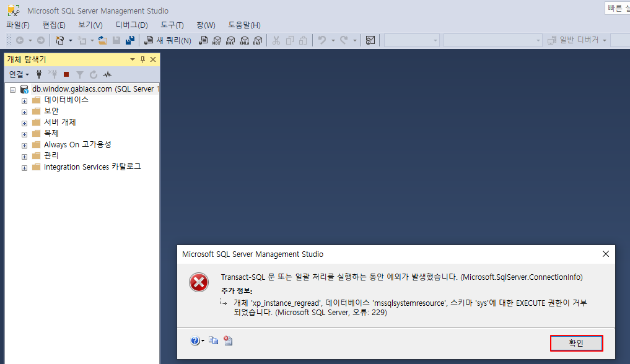630x364 pixels.
Task: Open the 창(W) menu
Action: click(x=206, y=25)
